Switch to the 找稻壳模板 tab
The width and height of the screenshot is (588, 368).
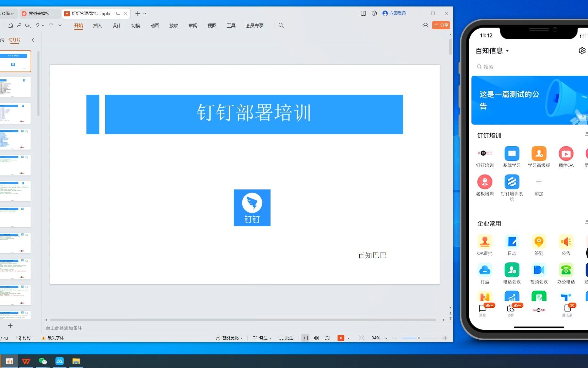coord(39,14)
